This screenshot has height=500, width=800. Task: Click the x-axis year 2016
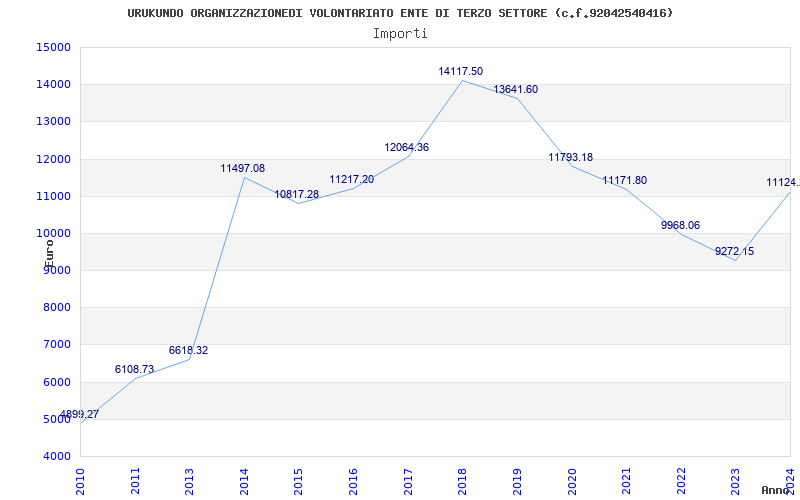pos(354,481)
